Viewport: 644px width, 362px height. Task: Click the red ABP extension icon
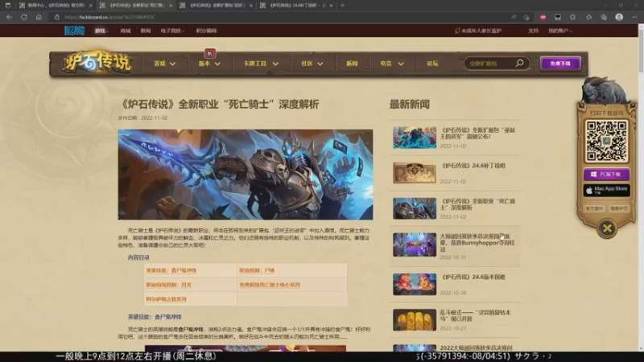(x=543, y=17)
